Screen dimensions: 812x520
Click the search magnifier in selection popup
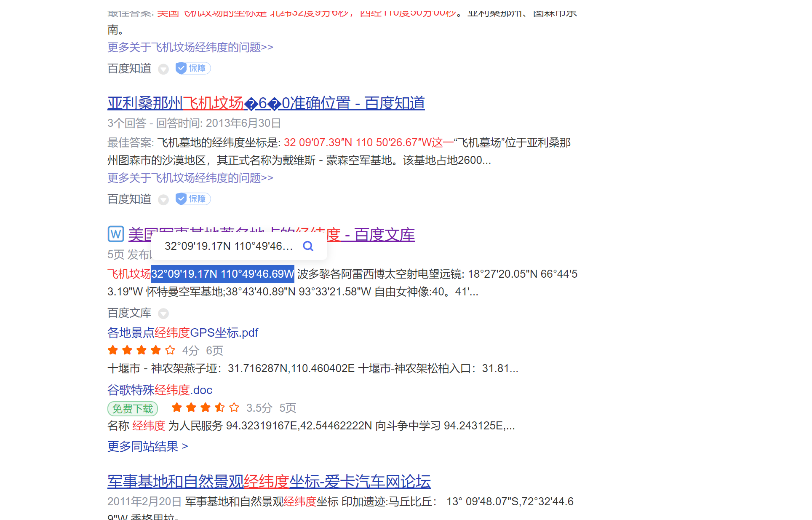point(308,246)
